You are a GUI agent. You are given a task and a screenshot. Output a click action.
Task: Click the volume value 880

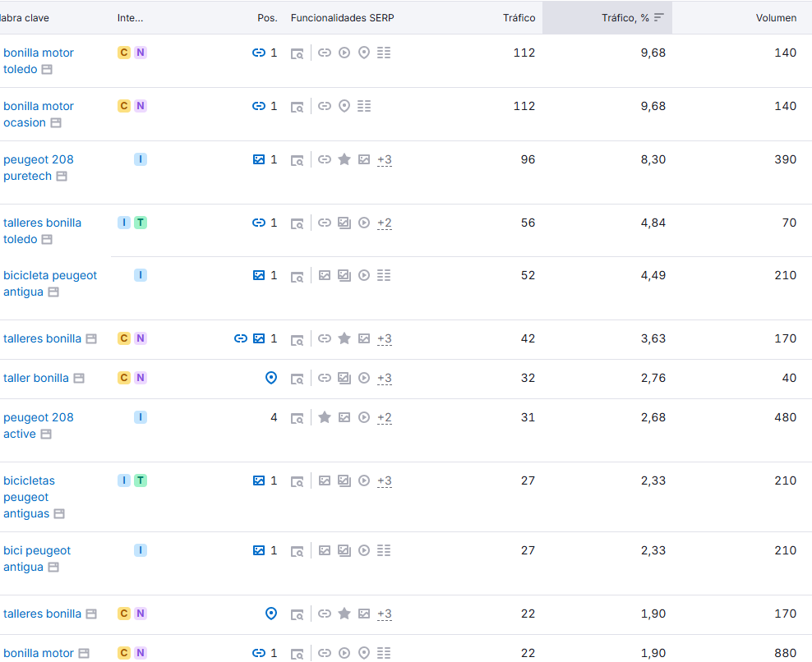785,653
